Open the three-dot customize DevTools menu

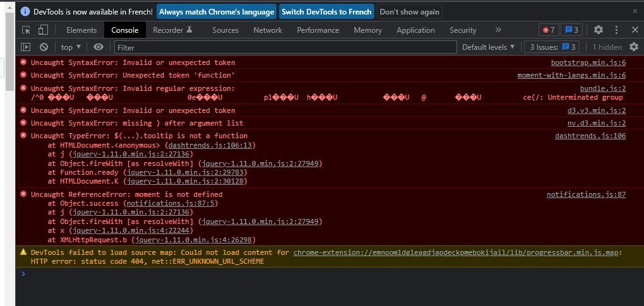tap(616, 30)
